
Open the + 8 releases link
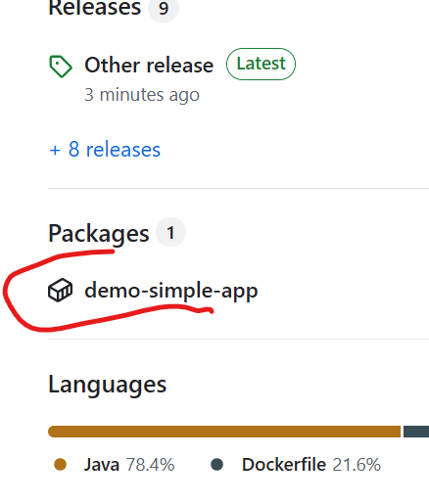click(105, 150)
